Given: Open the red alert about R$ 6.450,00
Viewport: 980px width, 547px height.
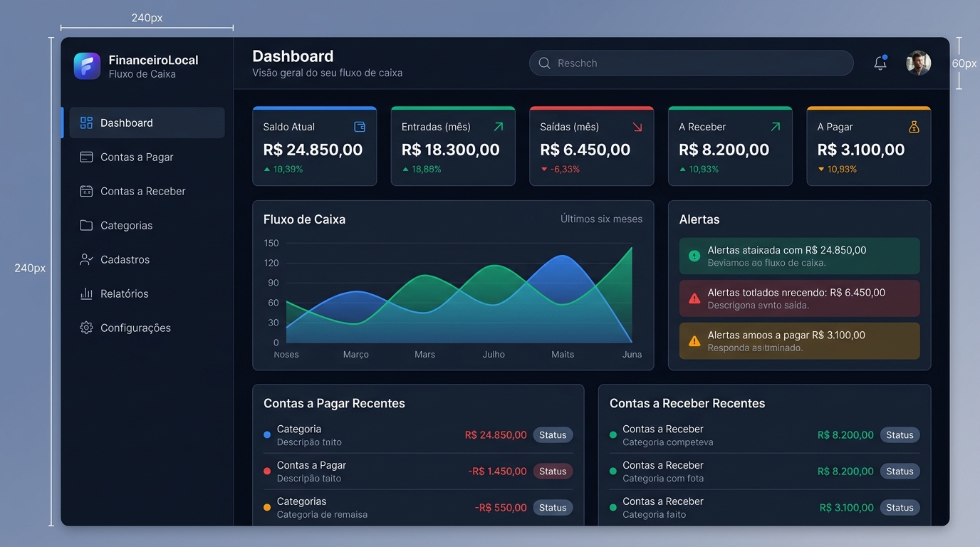Looking at the screenshot, I should [799, 298].
